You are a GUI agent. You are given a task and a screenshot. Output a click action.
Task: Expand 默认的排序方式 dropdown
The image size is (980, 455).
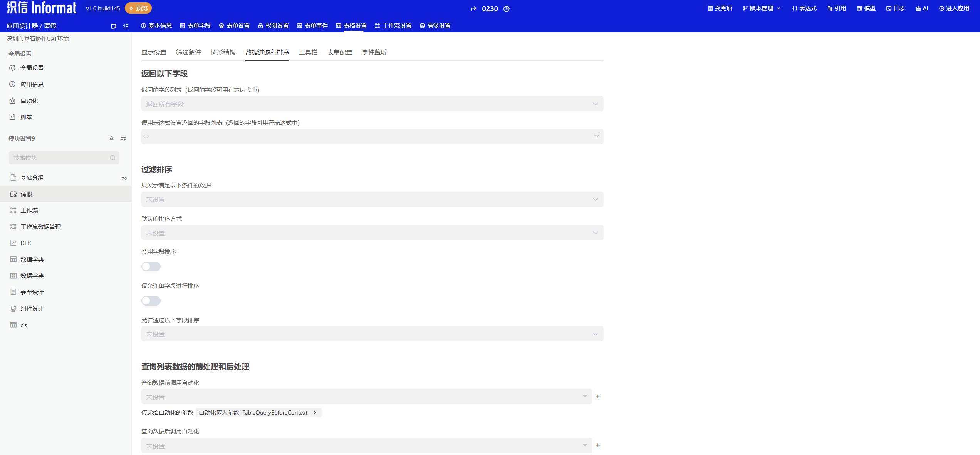tap(372, 233)
